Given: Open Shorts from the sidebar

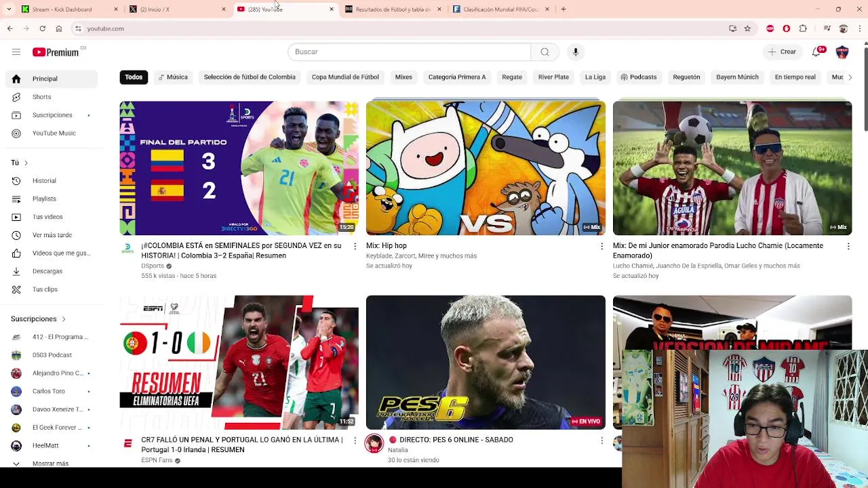Looking at the screenshot, I should click(52, 97).
